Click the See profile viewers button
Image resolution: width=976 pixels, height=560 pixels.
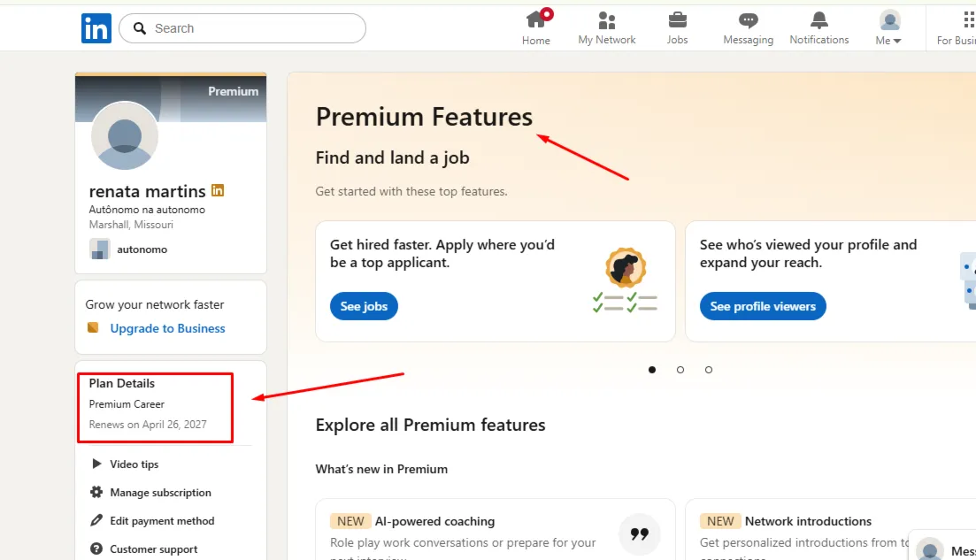click(x=763, y=306)
